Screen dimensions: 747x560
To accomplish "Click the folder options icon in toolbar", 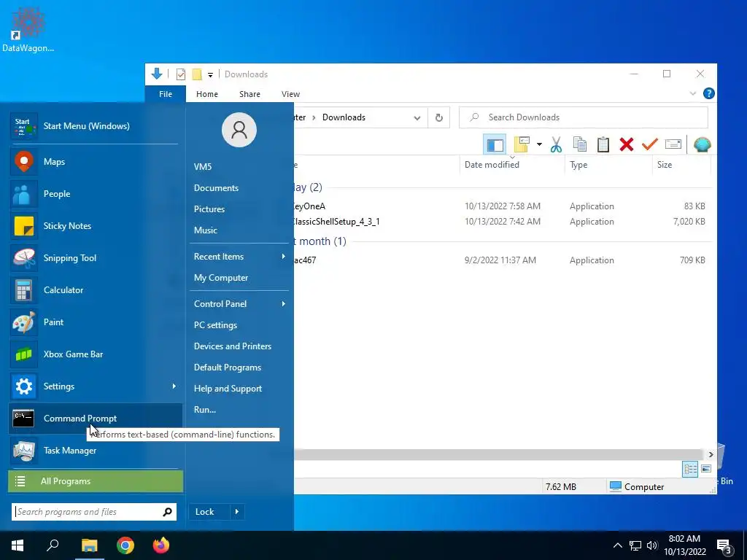I will tap(522, 144).
